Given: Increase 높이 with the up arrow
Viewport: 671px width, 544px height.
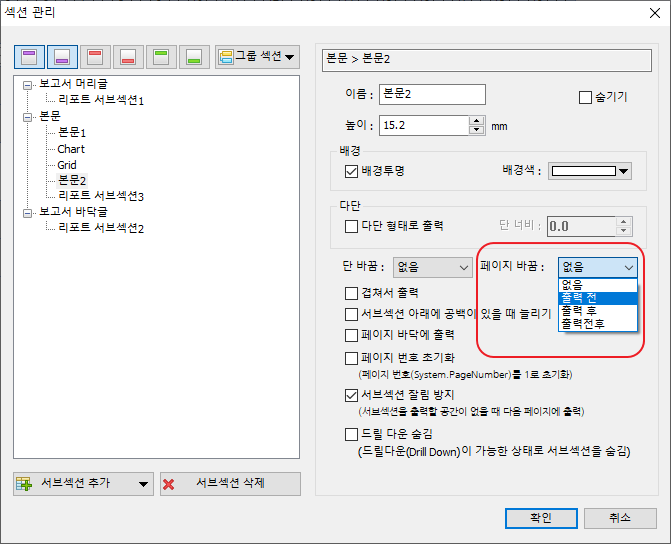Looking at the screenshot, I should pos(476,121).
